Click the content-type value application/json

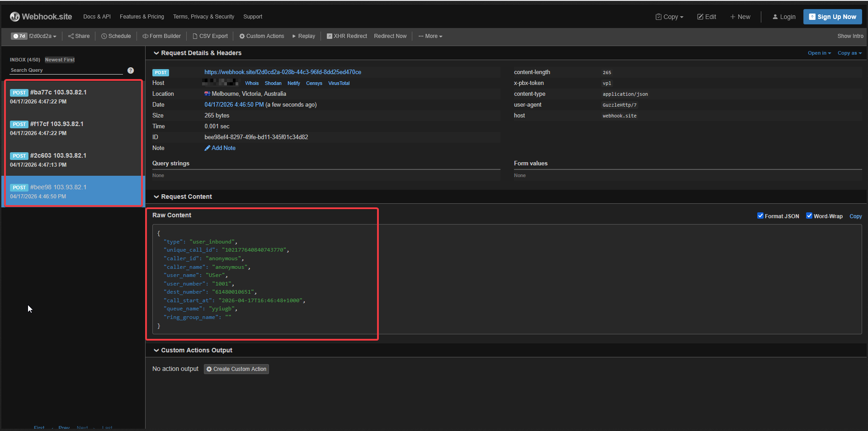(x=625, y=94)
